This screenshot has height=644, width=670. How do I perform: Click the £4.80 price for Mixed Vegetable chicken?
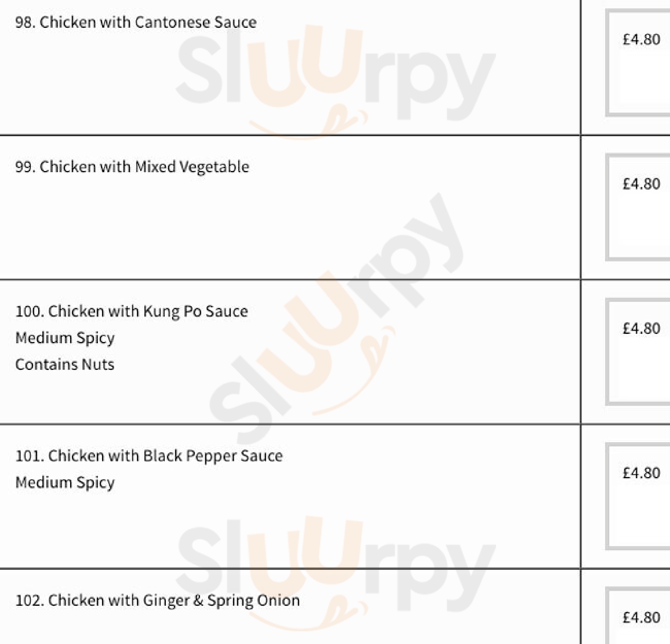(641, 184)
